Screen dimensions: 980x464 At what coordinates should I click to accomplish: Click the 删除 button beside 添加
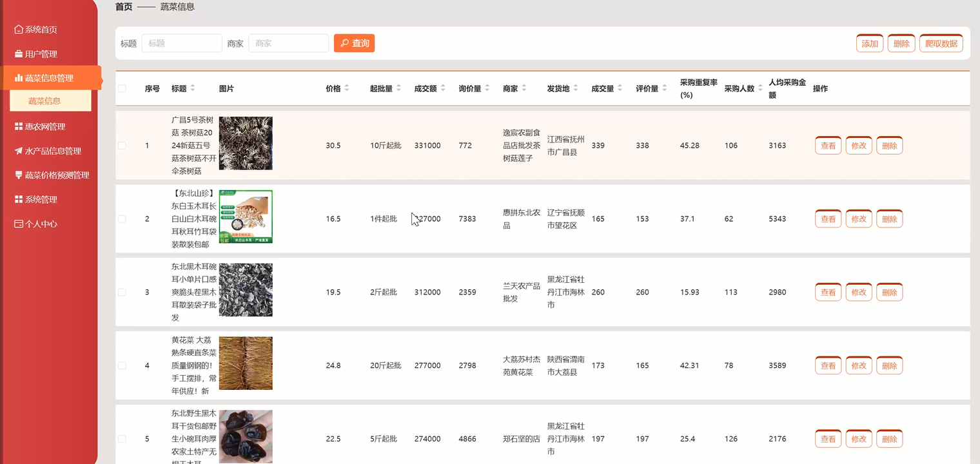click(x=901, y=43)
